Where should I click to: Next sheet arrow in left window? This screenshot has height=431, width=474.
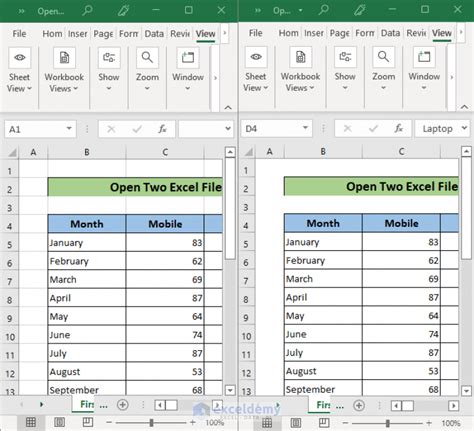click(41, 404)
